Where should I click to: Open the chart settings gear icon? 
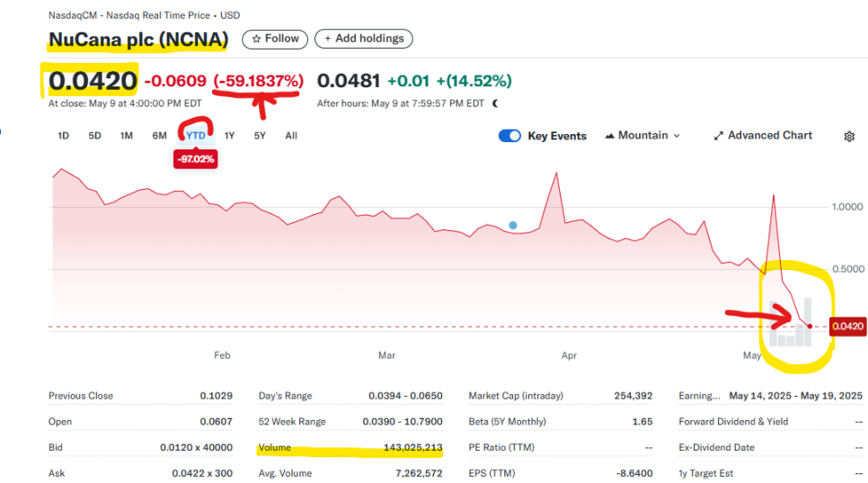849,136
